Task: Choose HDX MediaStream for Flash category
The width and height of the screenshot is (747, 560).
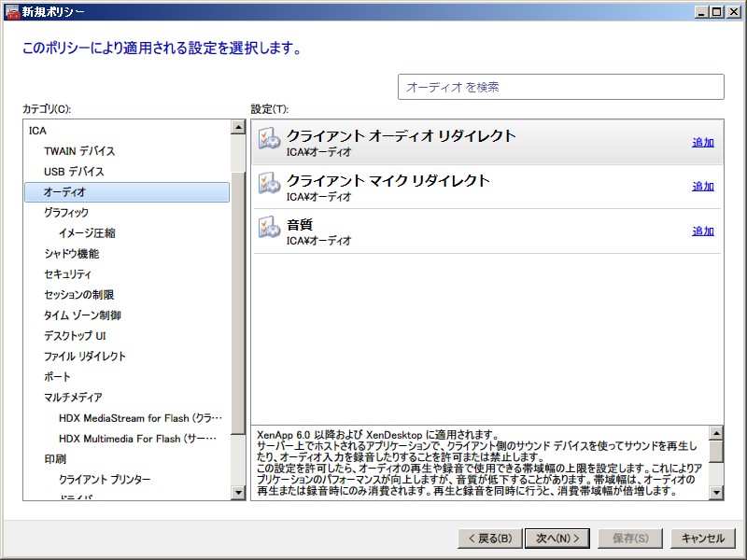Action: click(140, 418)
